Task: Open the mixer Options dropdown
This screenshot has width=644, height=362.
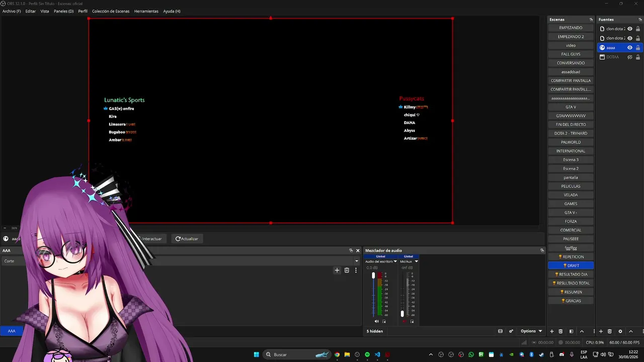Action: point(531,331)
